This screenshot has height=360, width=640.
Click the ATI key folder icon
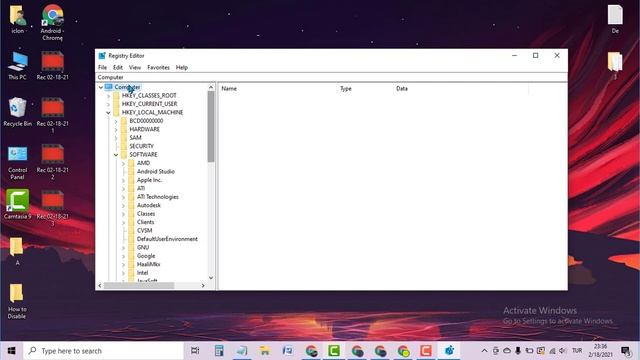131,188
